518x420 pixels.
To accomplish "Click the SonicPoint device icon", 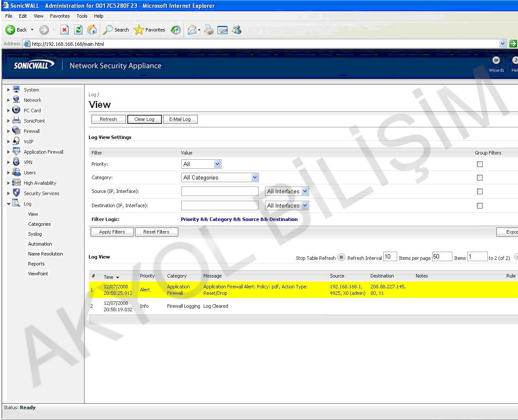I will pyautogui.click(x=16, y=120).
